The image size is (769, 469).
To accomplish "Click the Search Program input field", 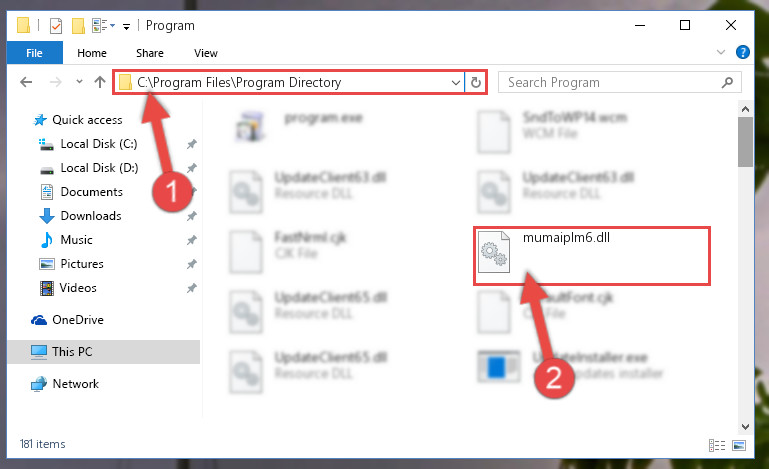I will click(613, 82).
